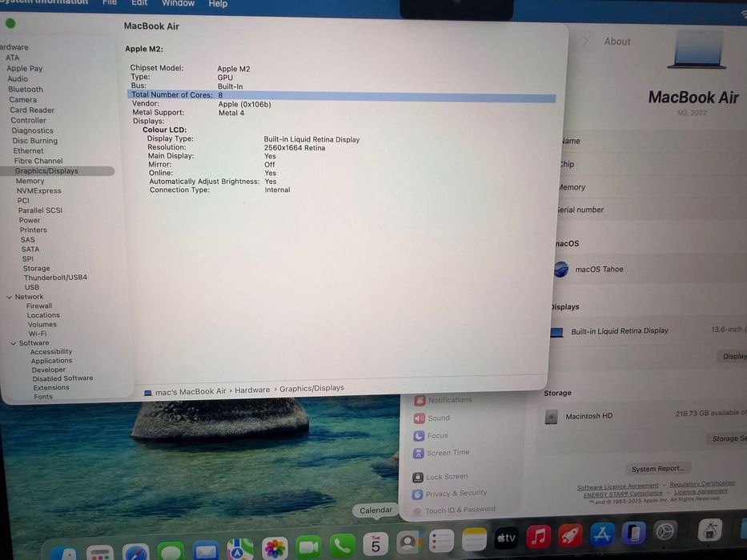The image size is (747, 560).
Task: Select Card Reader in hardware list
Action: point(32,110)
